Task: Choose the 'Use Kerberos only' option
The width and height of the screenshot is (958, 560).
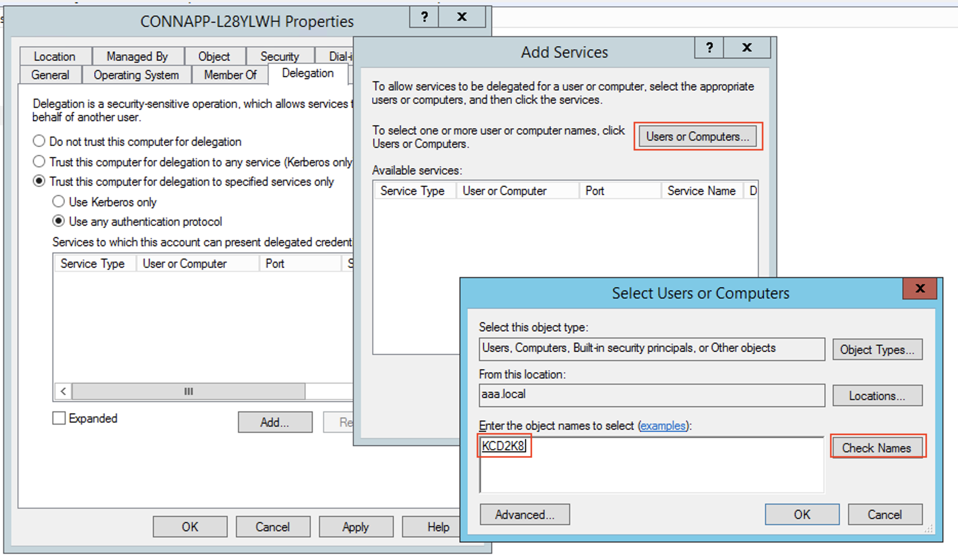Action: coord(58,202)
